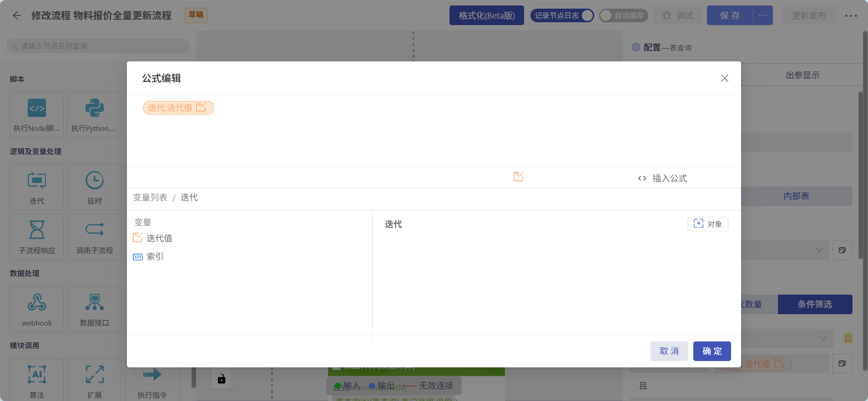Viewport: 868px width, 401px height.
Task: Click the 更新发布 button
Action: [x=809, y=15]
